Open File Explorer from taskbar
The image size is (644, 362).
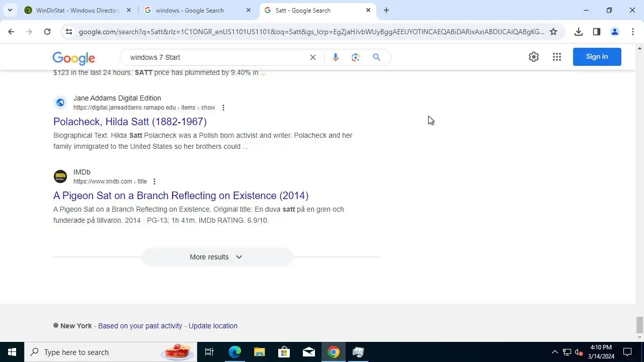[x=260, y=352]
